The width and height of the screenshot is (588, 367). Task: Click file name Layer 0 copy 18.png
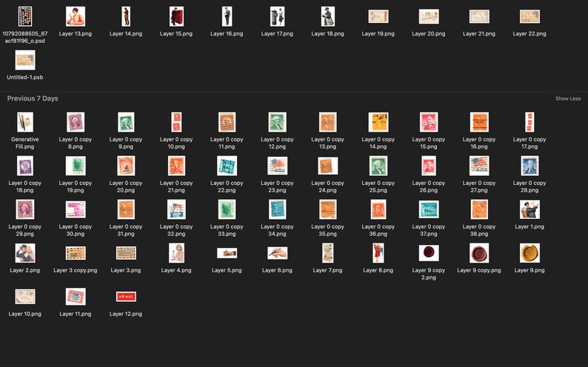point(25,186)
